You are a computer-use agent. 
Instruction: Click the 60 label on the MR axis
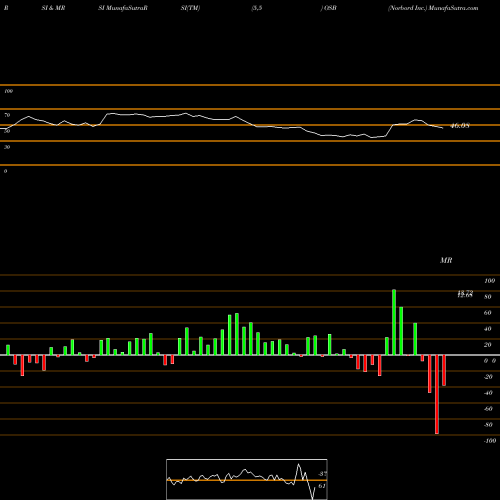coord(488,313)
